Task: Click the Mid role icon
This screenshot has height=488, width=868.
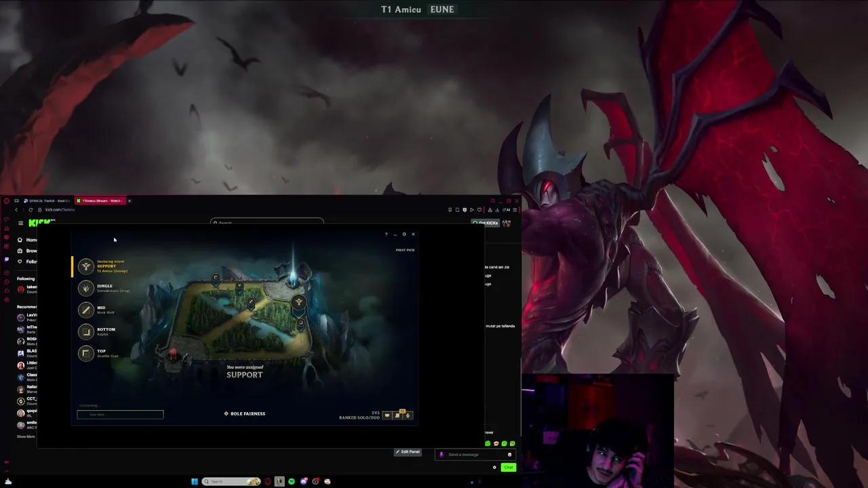Action: (85, 310)
